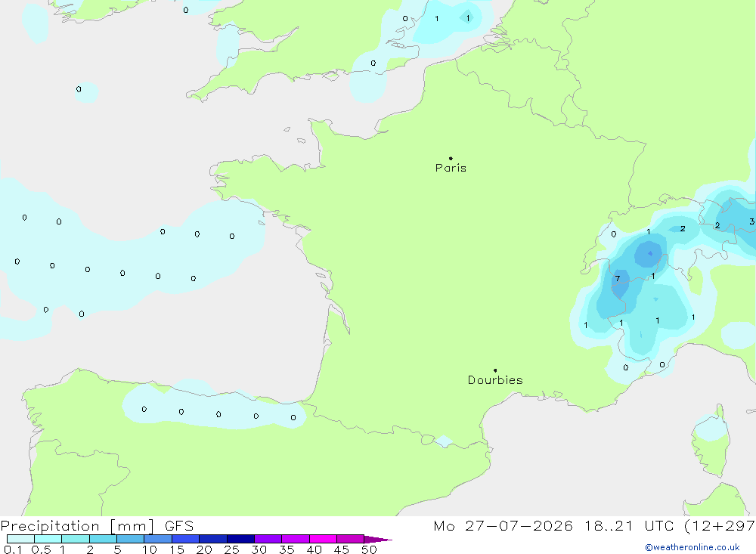Click the legend scale label '45'
This screenshot has width=756, height=554.
tap(342, 549)
